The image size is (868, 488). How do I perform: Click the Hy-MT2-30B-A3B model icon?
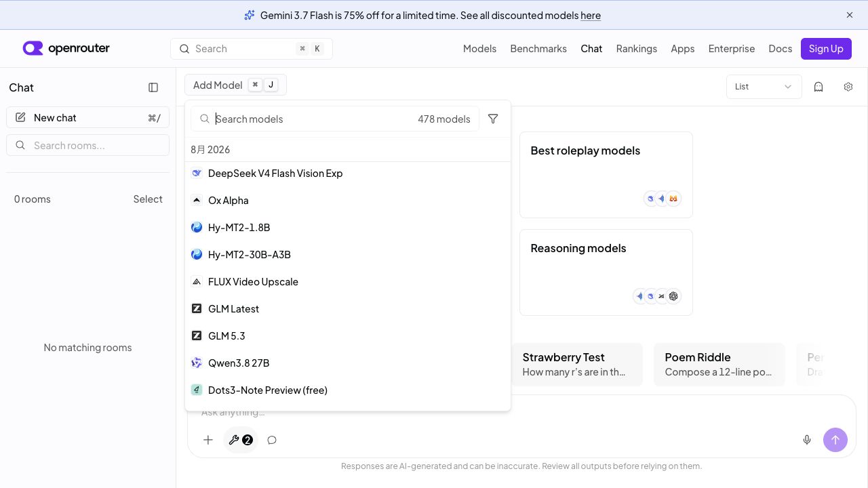pos(197,254)
